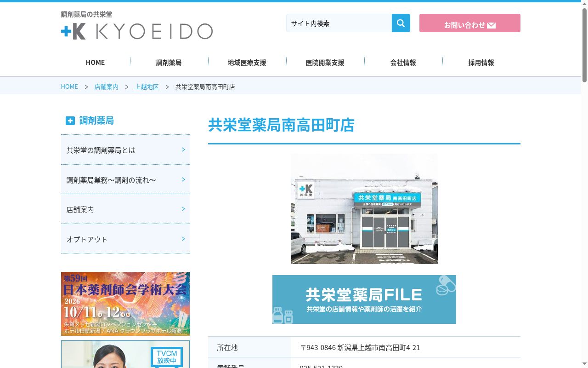Follow the 上越地区 breadcrumb link
This screenshot has height=368, width=588.
coord(147,86)
